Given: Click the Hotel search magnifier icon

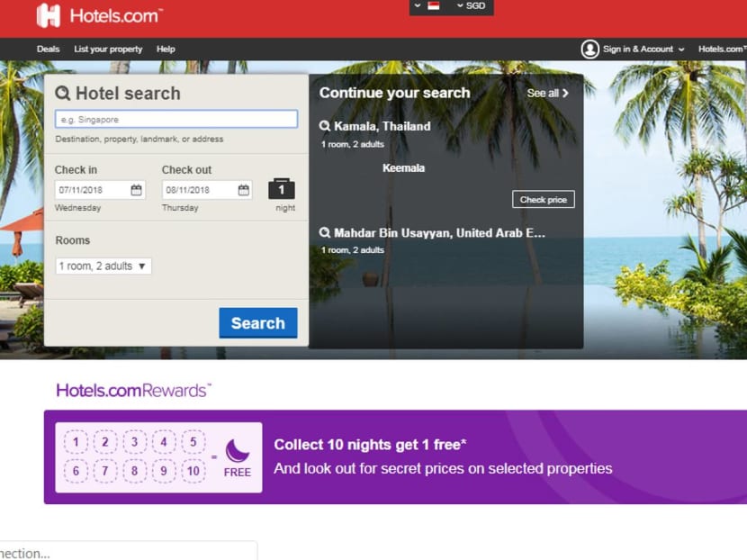Looking at the screenshot, I should point(63,93).
